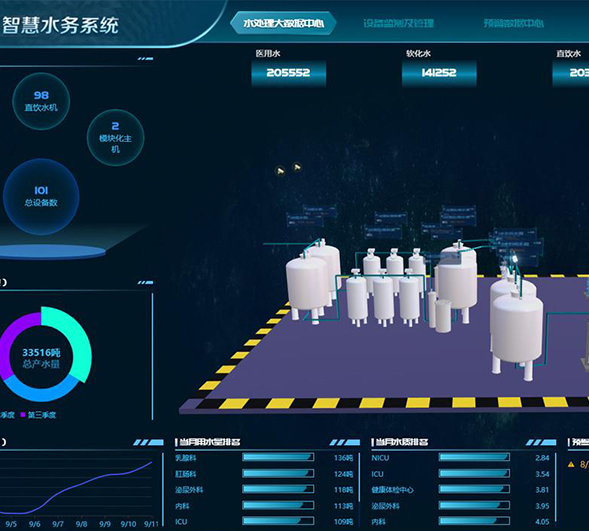Click the 2 模块化主机 circle
The image size is (589, 531).
115,137
